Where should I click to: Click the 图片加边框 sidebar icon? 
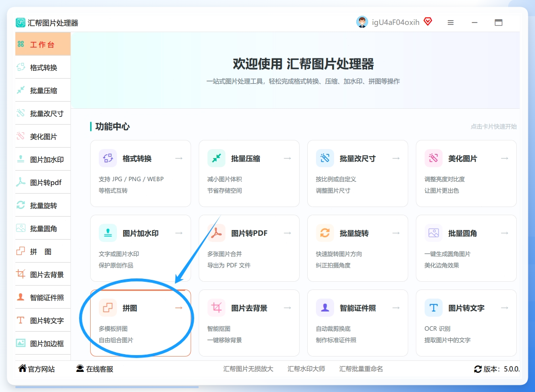tap(21, 343)
